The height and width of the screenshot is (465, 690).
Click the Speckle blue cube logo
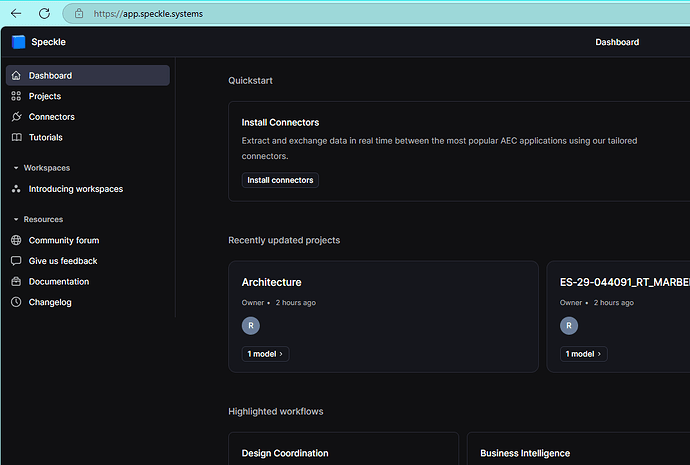pos(18,42)
